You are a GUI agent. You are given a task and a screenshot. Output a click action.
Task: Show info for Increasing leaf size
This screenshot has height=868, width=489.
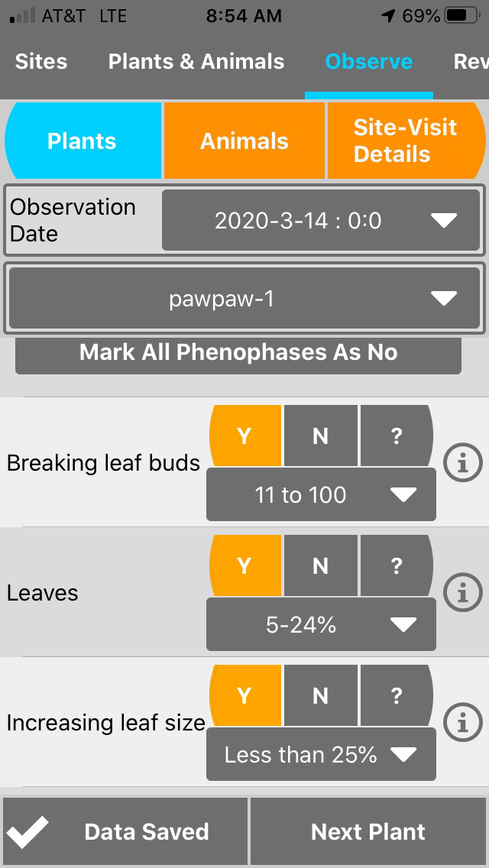click(x=463, y=723)
